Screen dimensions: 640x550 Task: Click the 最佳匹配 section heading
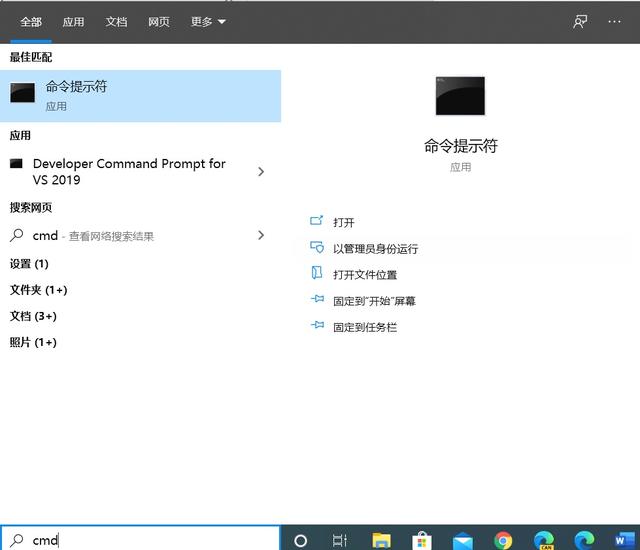(31, 57)
